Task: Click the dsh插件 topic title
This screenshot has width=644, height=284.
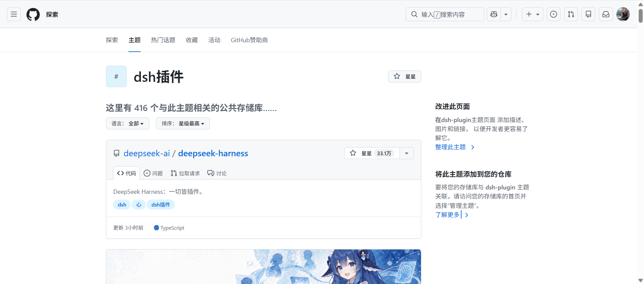Action: tap(158, 77)
